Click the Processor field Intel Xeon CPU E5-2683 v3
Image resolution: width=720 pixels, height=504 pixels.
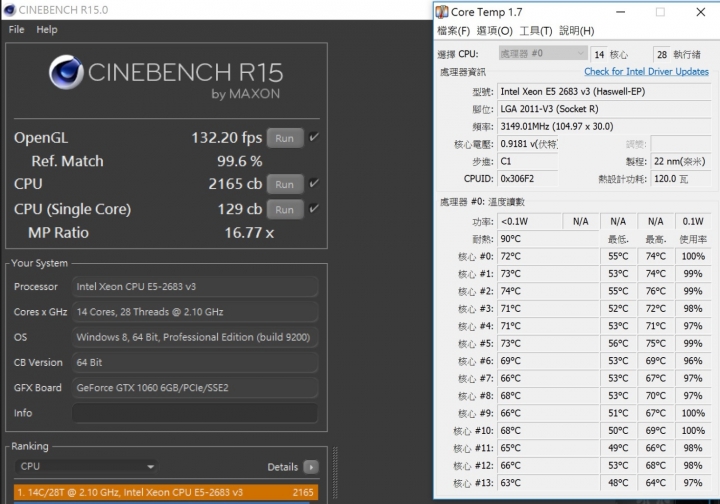coord(195,286)
